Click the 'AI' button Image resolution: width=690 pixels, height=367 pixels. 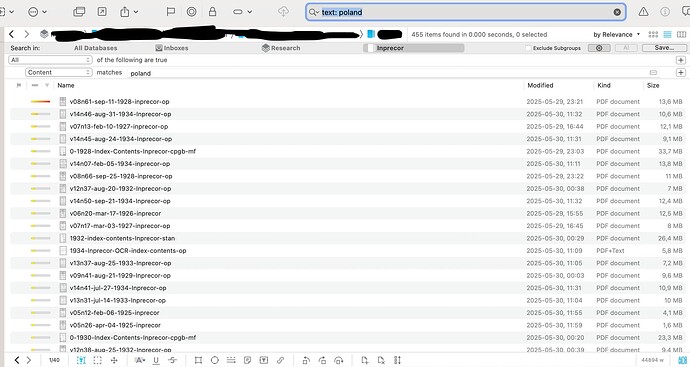point(626,48)
